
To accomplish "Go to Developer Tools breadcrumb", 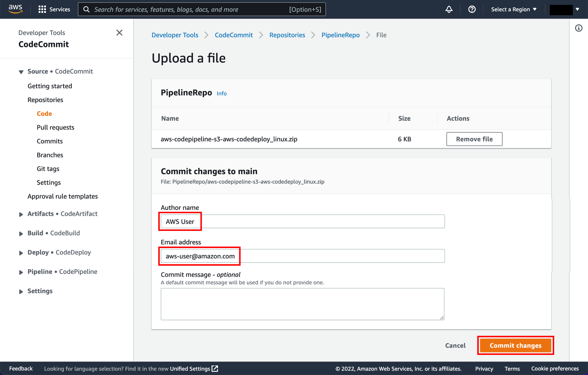I will (175, 35).
